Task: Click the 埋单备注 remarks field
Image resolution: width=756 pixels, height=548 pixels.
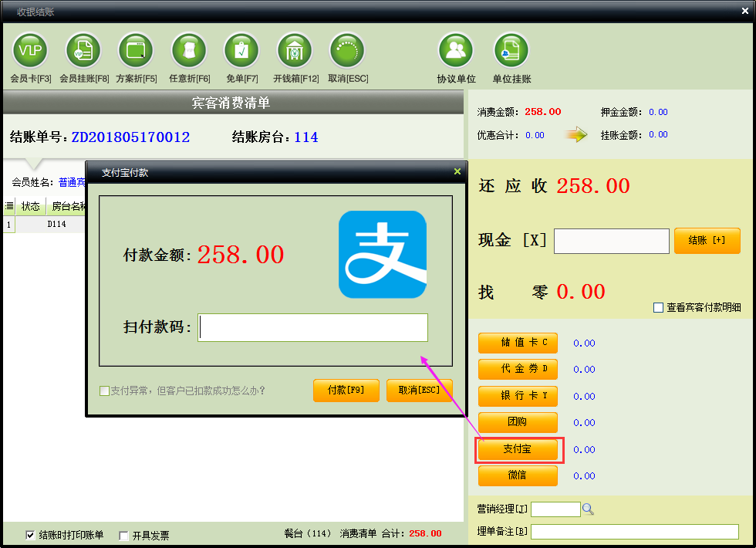Action: 634,532
